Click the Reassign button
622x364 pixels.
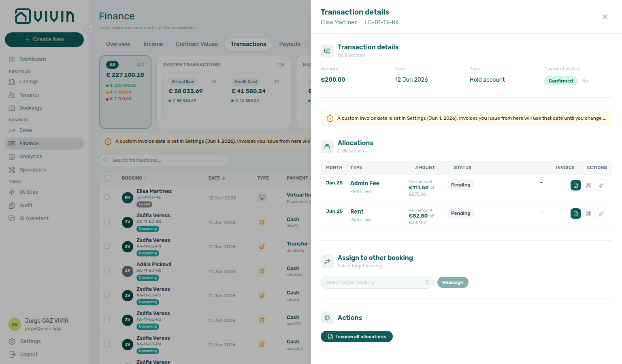click(453, 282)
